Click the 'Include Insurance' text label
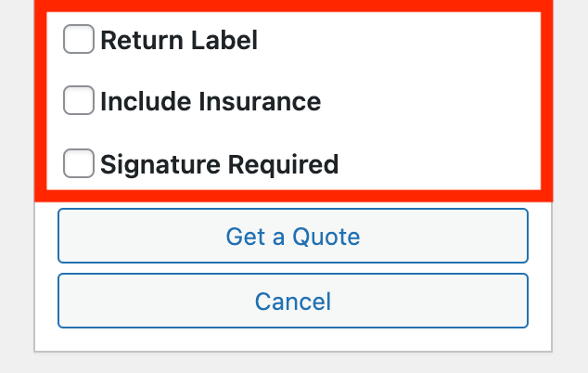This screenshot has width=588, height=373. click(211, 101)
